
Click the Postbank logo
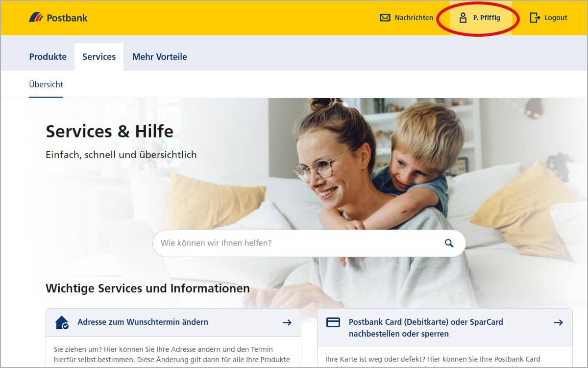pos(58,18)
